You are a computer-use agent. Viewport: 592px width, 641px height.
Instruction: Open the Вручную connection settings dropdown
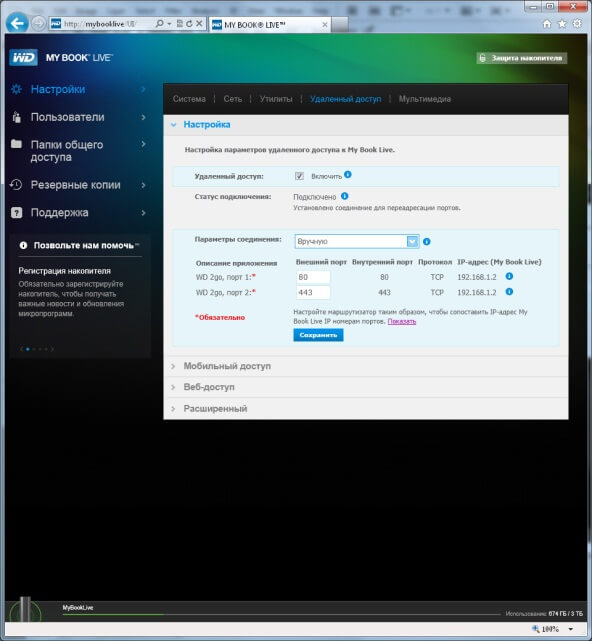tap(357, 242)
